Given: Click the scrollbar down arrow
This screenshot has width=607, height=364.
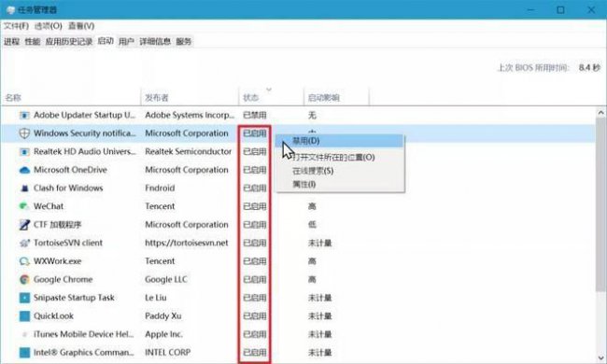Looking at the screenshot, I should [600, 357].
